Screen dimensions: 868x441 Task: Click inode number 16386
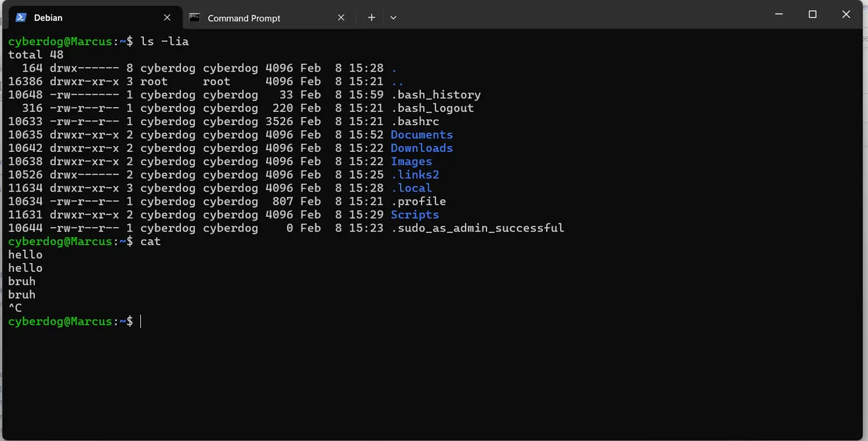pos(25,82)
